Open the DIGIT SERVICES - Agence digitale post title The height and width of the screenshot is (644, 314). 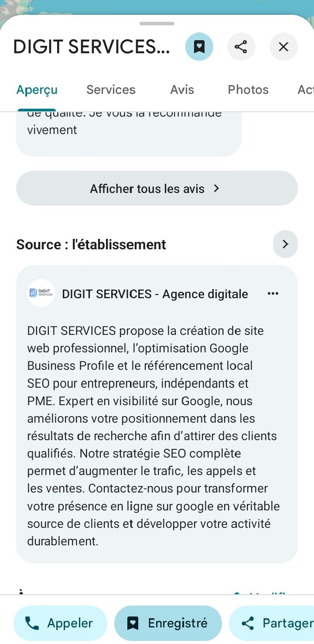tap(155, 294)
